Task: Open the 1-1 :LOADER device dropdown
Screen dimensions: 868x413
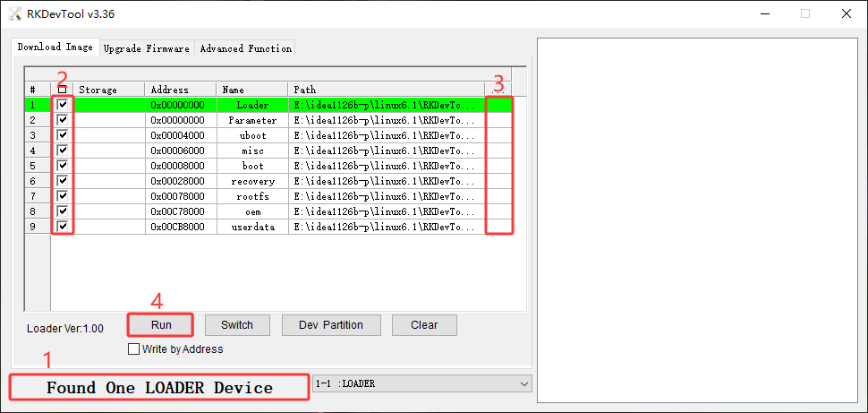Action: point(421,383)
